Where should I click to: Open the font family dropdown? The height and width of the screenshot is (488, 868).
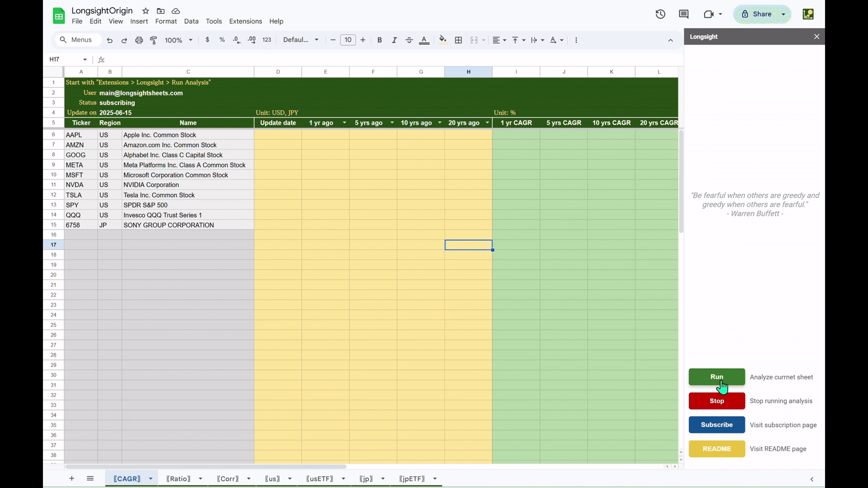pyautogui.click(x=301, y=40)
